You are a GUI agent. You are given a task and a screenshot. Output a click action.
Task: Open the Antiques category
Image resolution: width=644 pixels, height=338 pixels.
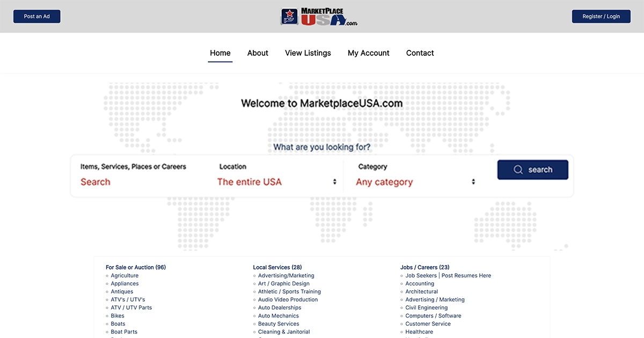pyautogui.click(x=122, y=292)
